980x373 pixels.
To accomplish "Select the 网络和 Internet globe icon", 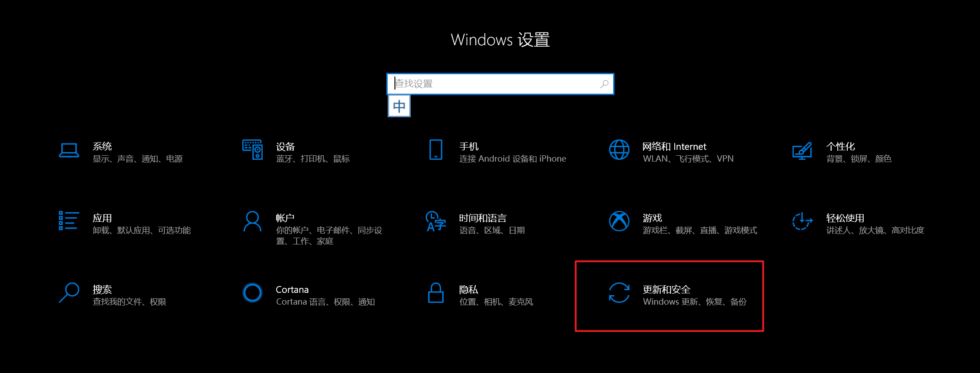I will 619,150.
